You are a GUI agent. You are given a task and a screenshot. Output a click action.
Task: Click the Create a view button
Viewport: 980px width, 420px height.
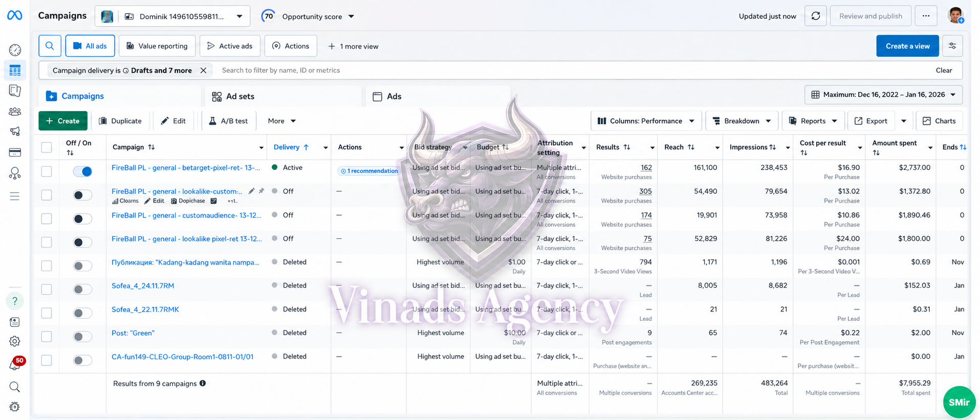pyautogui.click(x=907, y=46)
